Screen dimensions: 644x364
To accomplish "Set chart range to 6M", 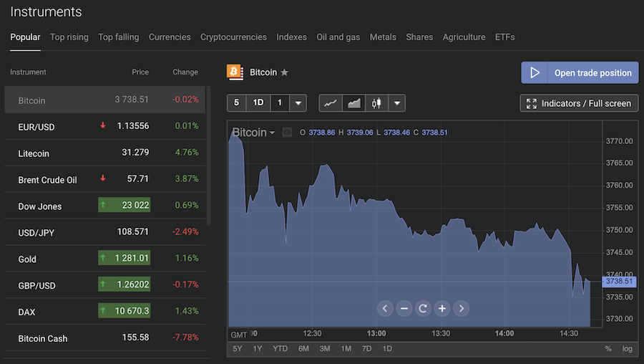I will [303, 349].
